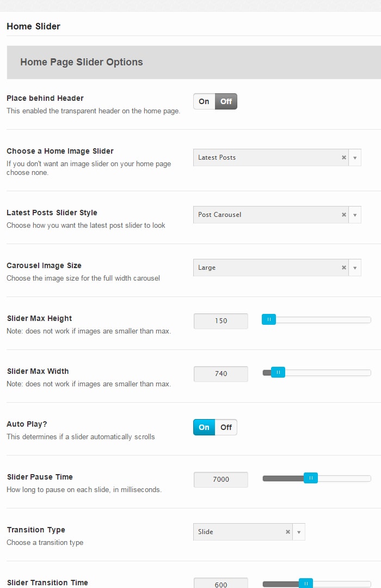The width and height of the screenshot is (381, 588).
Task: Focus the Slider Max Width value field
Action: click(x=221, y=374)
